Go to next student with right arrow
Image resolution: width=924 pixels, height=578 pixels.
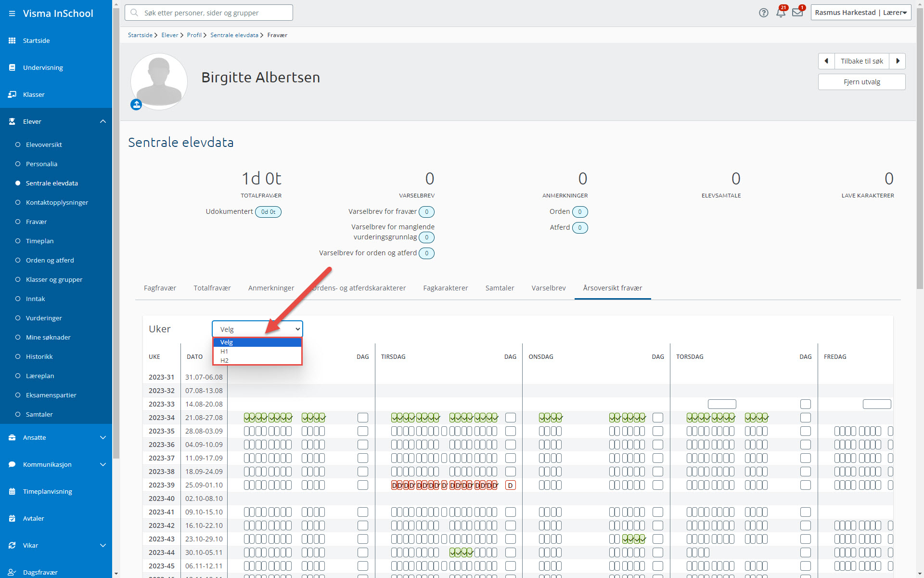tap(898, 61)
